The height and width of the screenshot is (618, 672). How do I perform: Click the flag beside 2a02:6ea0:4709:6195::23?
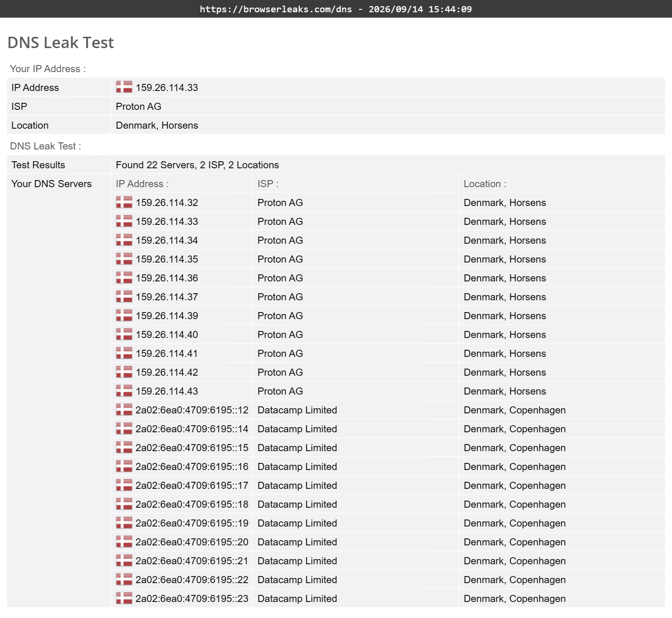click(124, 598)
